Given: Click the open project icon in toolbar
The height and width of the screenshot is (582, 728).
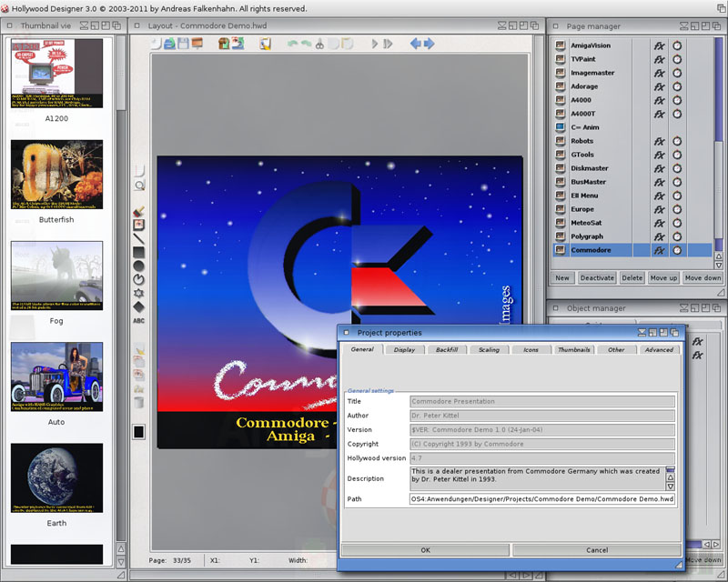Looking at the screenshot, I should pos(169,44).
